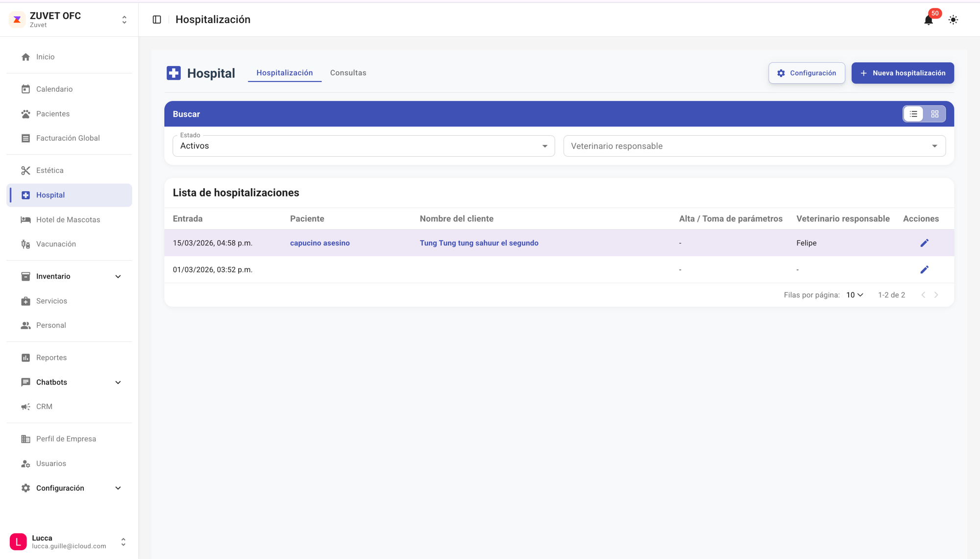Open Vacunación from the sidebar
980x559 pixels.
tap(69, 244)
